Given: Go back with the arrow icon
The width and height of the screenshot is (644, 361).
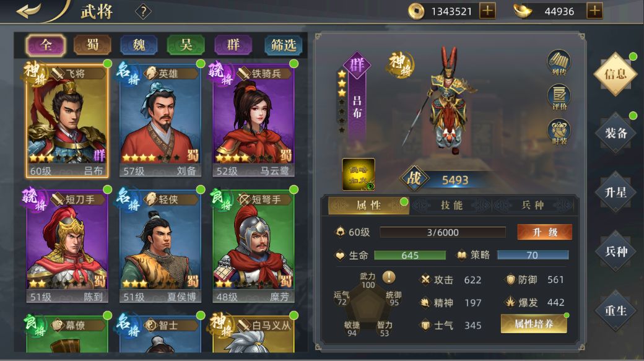Looking at the screenshot, I should [28, 10].
